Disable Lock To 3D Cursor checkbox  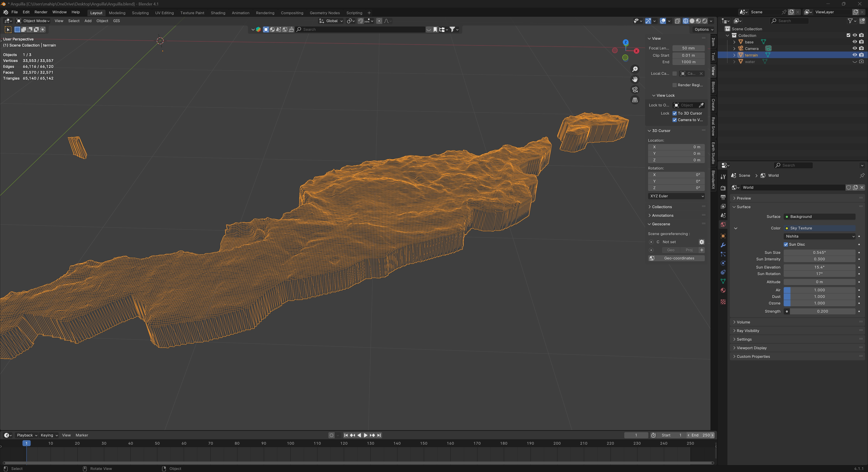point(675,113)
